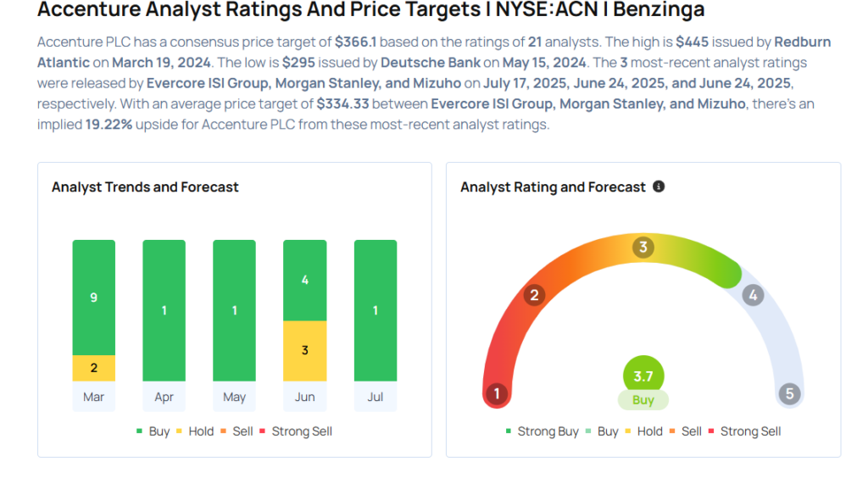Screen dimensions: 868x479
Task: Click the green June bar segment showing 4
Action: 304,281
